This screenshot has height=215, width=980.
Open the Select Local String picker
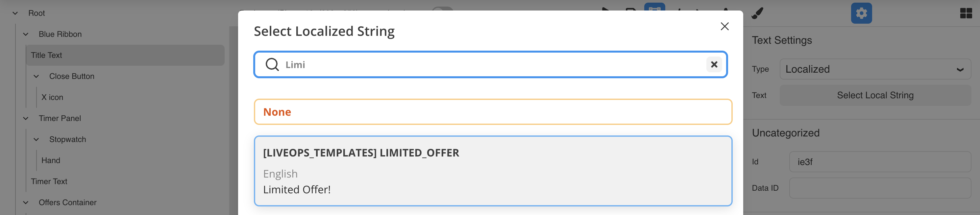[875, 95]
